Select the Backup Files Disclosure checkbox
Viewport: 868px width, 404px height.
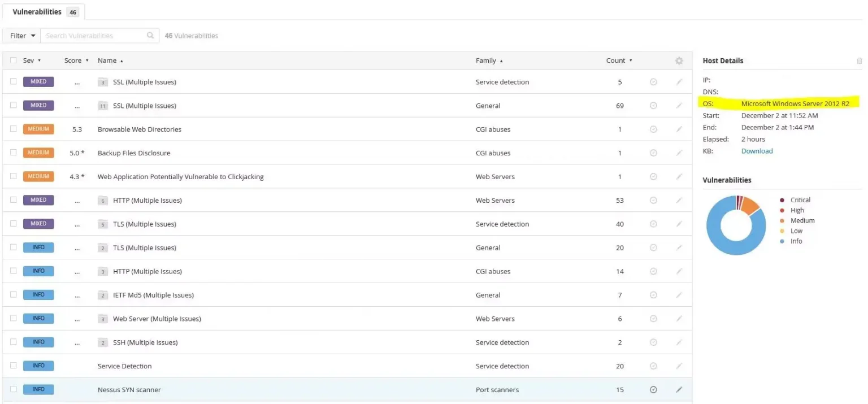coord(14,153)
